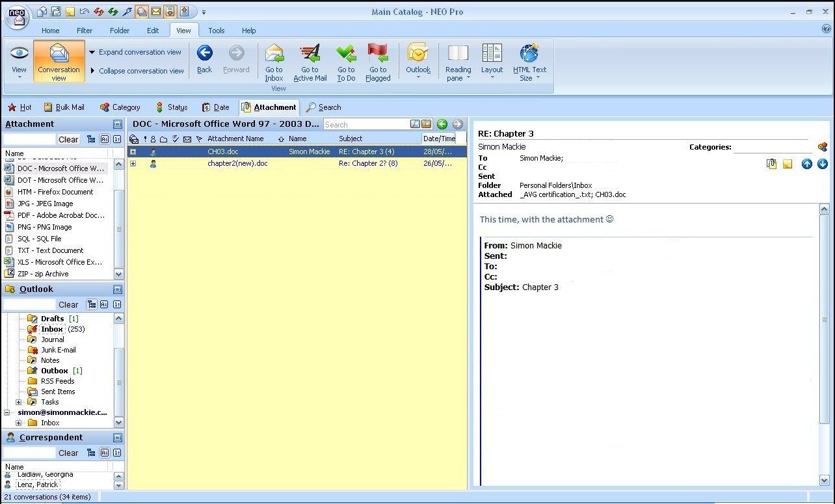Open the Reading pane dropdown
The width and height of the screenshot is (835, 504).
pos(458,62)
